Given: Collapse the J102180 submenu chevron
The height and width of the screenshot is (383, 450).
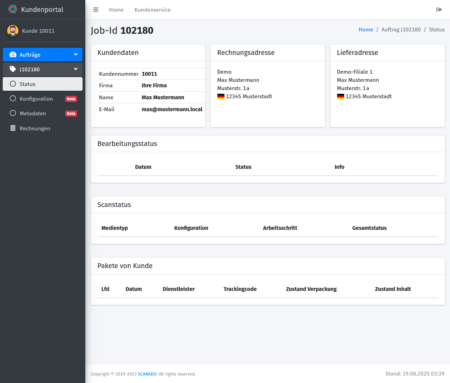Looking at the screenshot, I should pyautogui.click(x=76, y=69).
